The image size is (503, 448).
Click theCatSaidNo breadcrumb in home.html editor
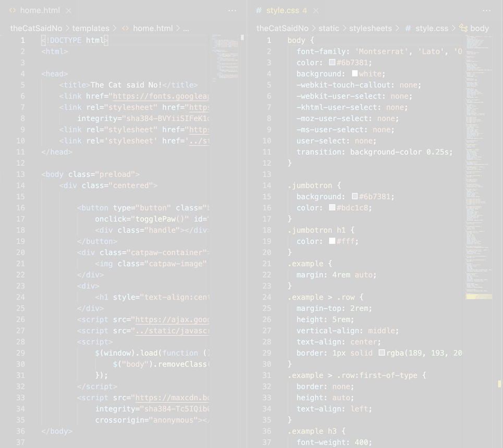tap(36, 28)
